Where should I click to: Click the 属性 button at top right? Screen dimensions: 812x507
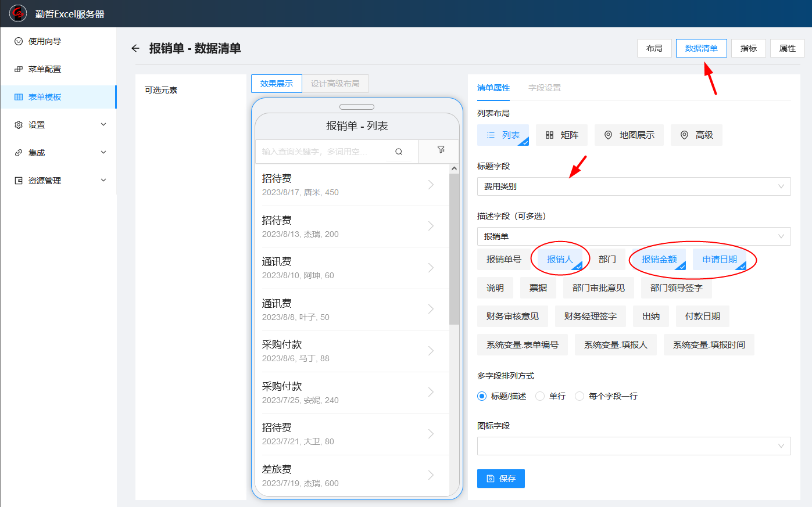787,48
